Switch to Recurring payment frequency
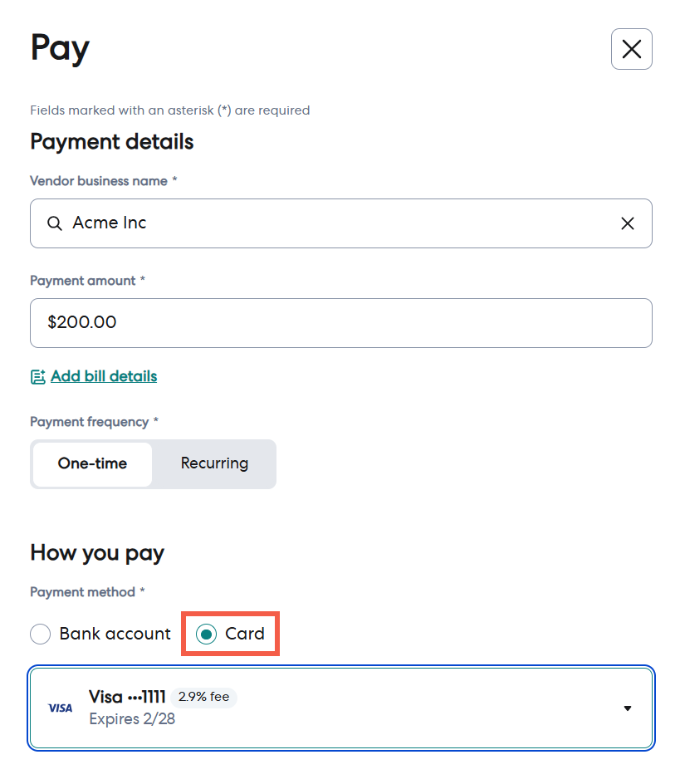 pyautogui.click(x=214, y=463)
